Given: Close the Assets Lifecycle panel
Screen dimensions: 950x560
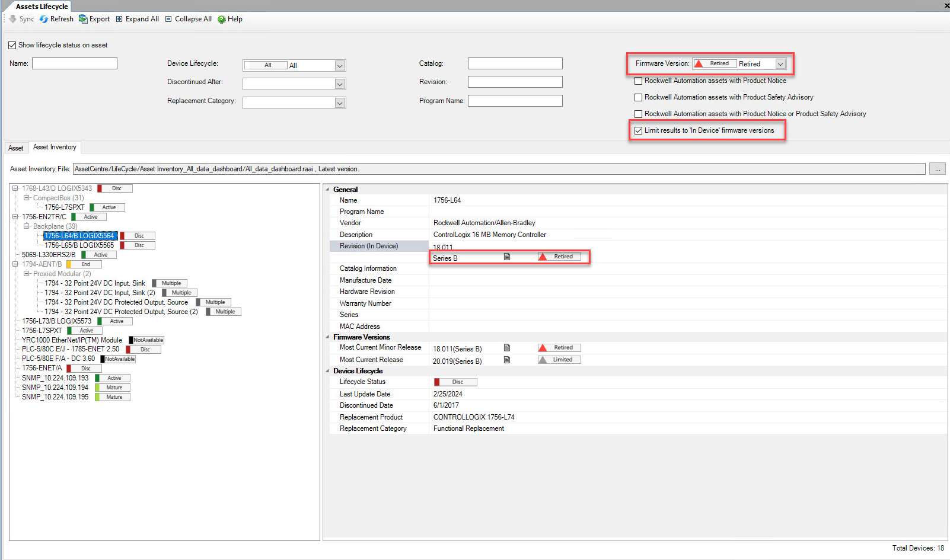Looking at the screenshot, I should [x=946, y=6].
